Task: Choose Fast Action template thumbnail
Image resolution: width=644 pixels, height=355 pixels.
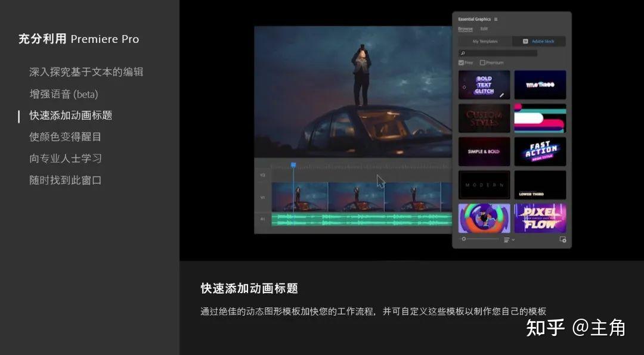Action: pyautogui.click(x=540, y=151)
